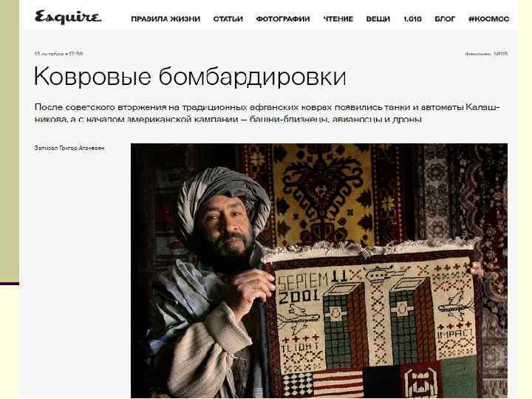Click the olive sidebar strip at left
The height and width of the screenshot is (399, 532).
pos(10,141)
